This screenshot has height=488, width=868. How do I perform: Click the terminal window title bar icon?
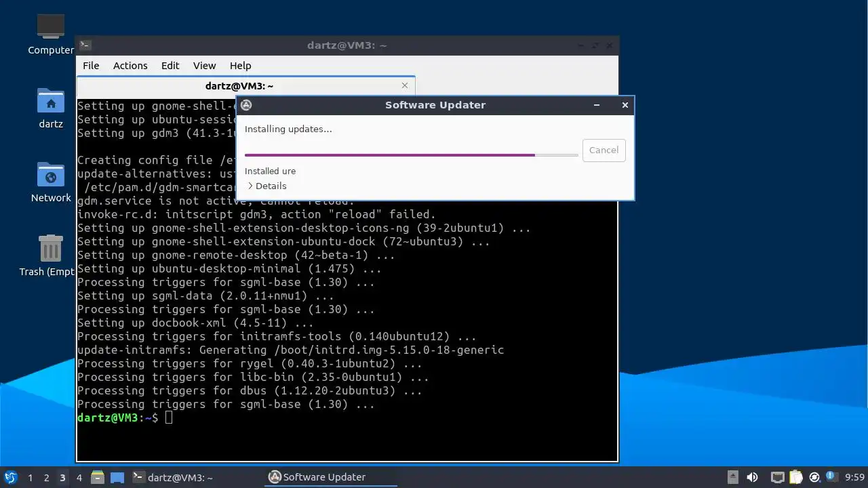85,45
